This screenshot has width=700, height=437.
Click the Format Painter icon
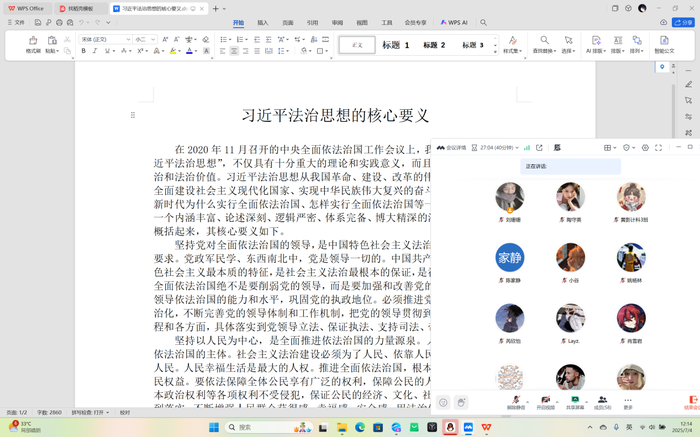pos(33,44)
